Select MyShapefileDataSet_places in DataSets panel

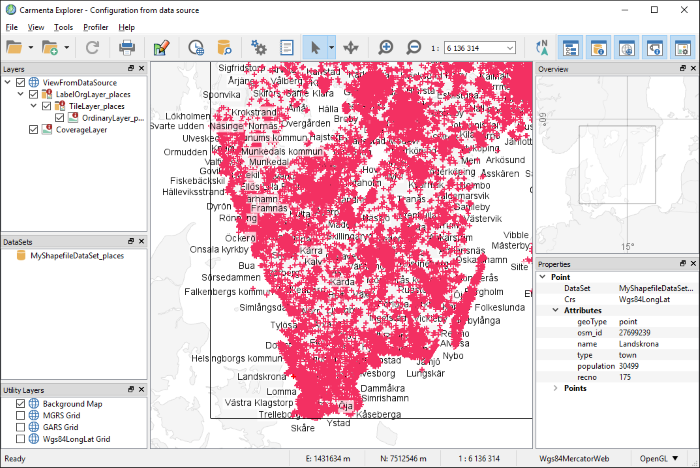[76, 255]
